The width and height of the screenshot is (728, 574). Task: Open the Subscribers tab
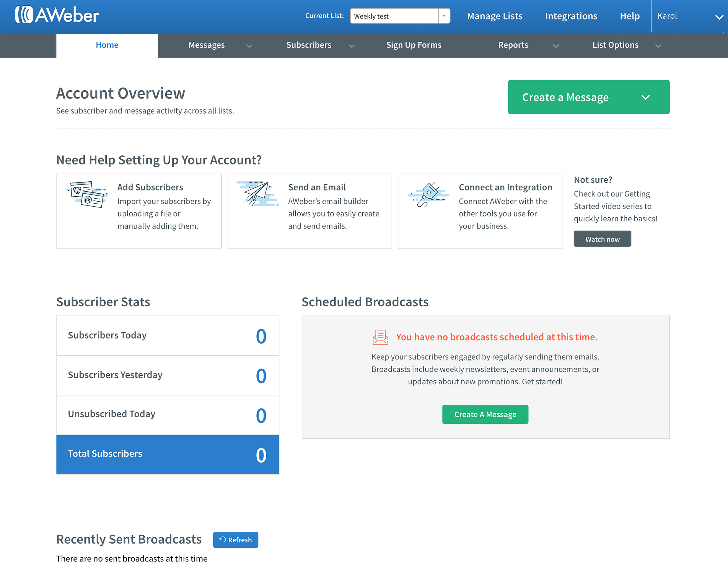coord(309,45)
